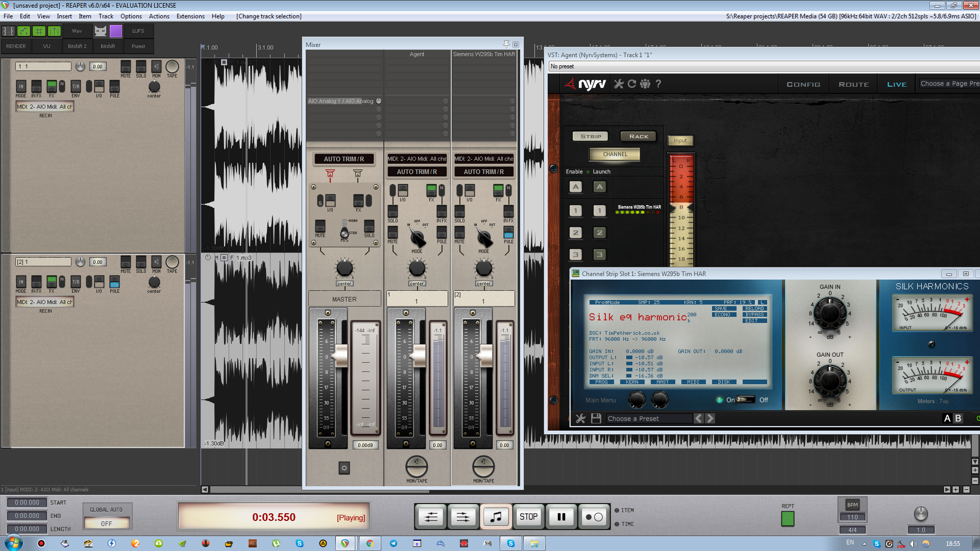Screen dimensions: 980x551
Task: Open BPM tempo value 110 field
Action: pos(852,517)
